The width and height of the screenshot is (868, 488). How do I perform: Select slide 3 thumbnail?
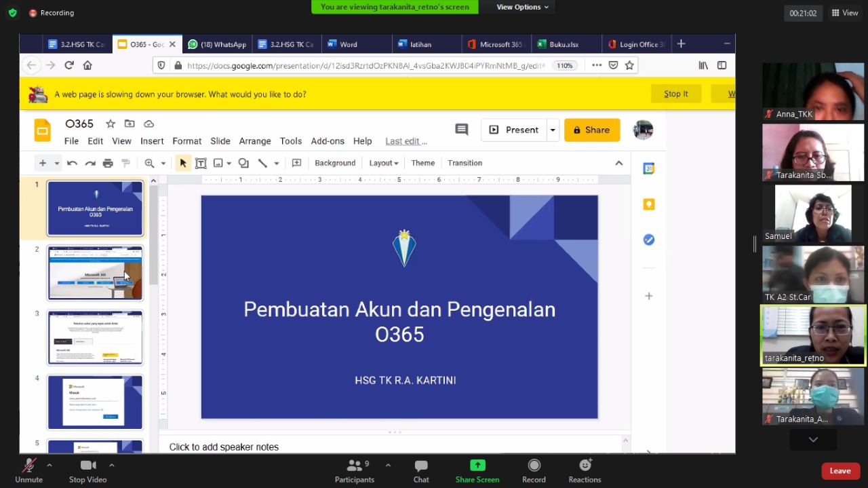95,337
